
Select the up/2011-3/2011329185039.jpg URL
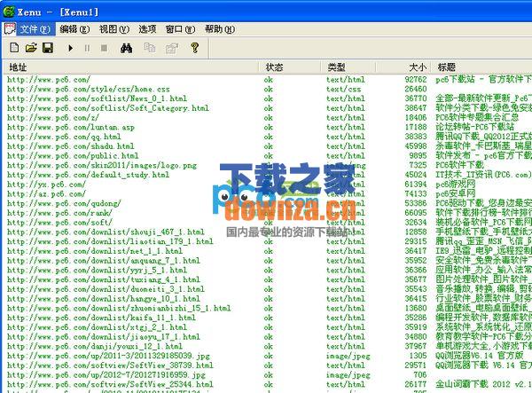pos(108,356)
